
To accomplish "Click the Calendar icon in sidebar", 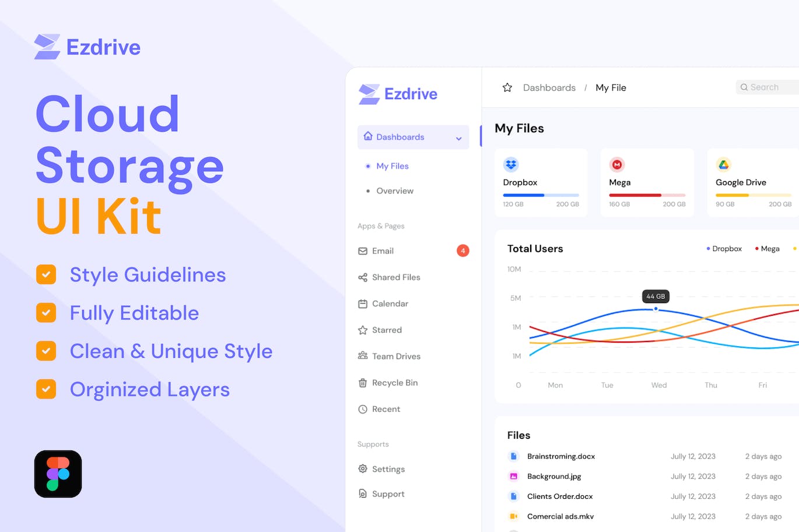I will [363, 304].
